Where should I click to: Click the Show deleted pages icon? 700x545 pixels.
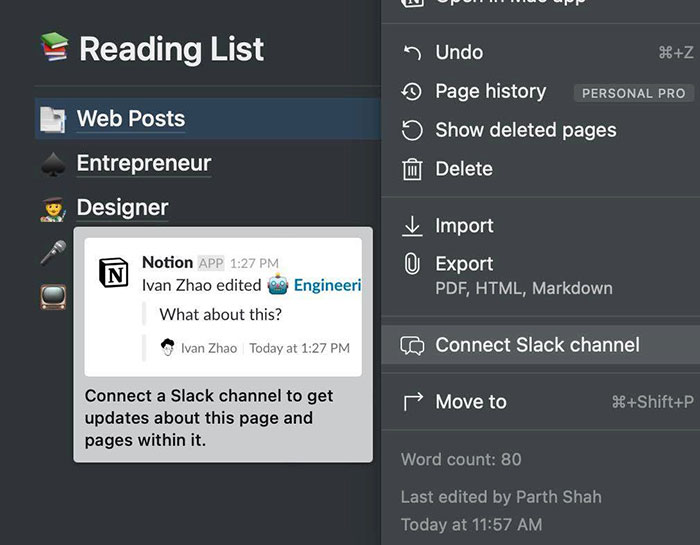(412, 130)
